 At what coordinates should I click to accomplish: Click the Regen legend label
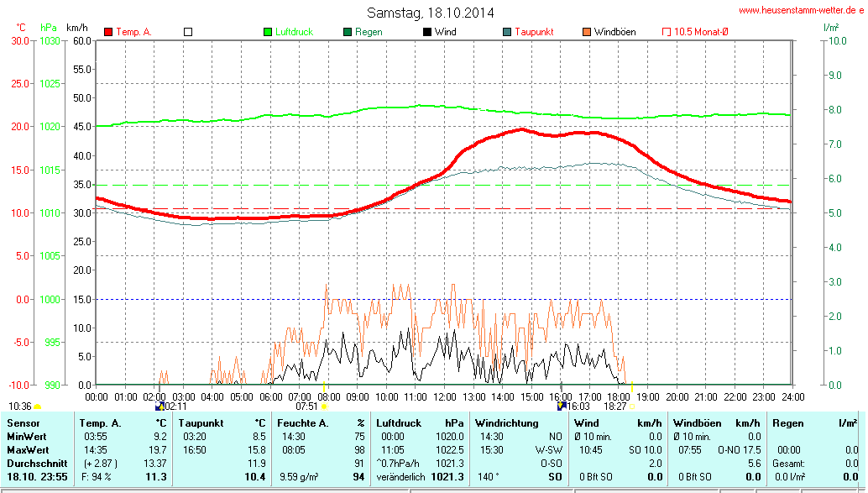point(369,32)
